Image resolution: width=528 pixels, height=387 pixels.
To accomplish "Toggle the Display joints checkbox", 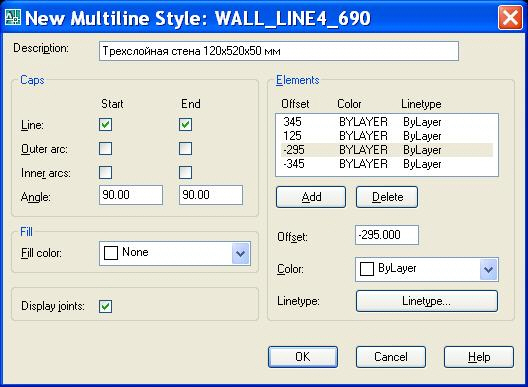I will tap(105, 306).
